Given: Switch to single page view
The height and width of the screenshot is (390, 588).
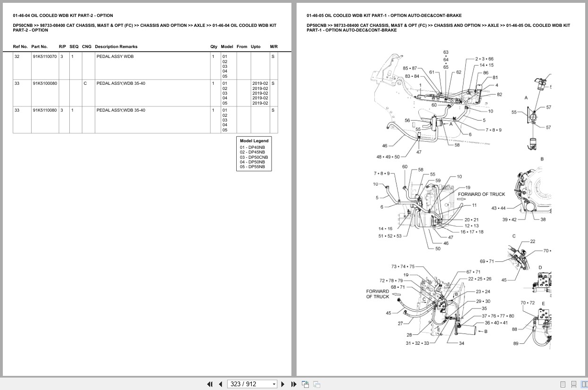Looking at the screenshot, I should [563, 384].
